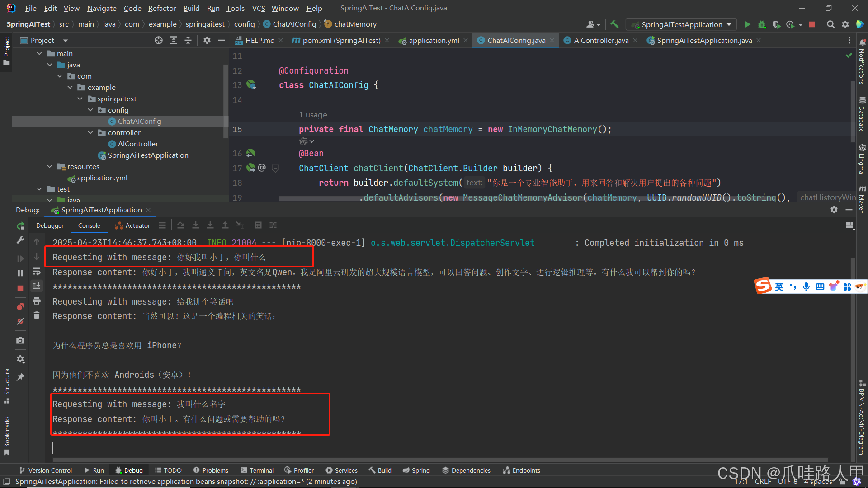Toggle soft-wrap in console output
The width and height of the screenshot is (868, 488).
point(37,272)
